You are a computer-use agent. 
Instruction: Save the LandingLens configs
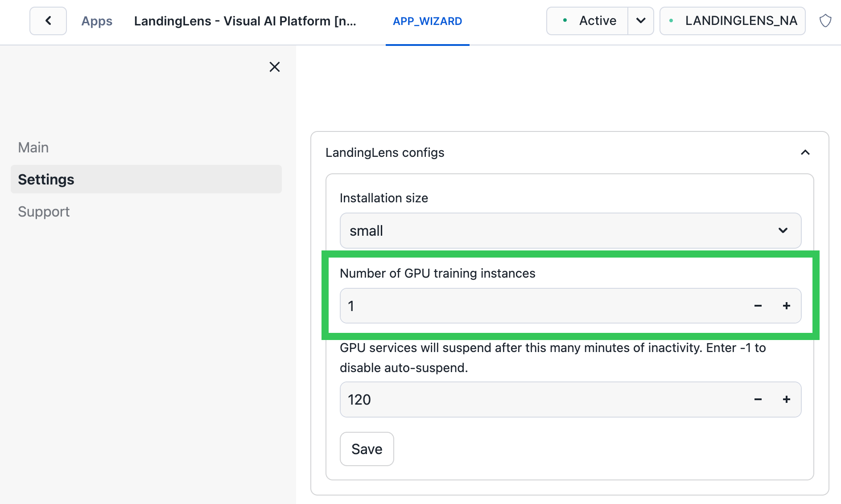[367, 449]
